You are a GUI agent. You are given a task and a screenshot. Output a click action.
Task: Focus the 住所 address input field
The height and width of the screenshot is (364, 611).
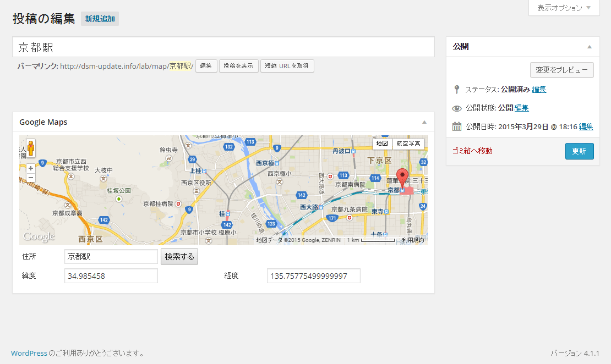pos(111,257)
